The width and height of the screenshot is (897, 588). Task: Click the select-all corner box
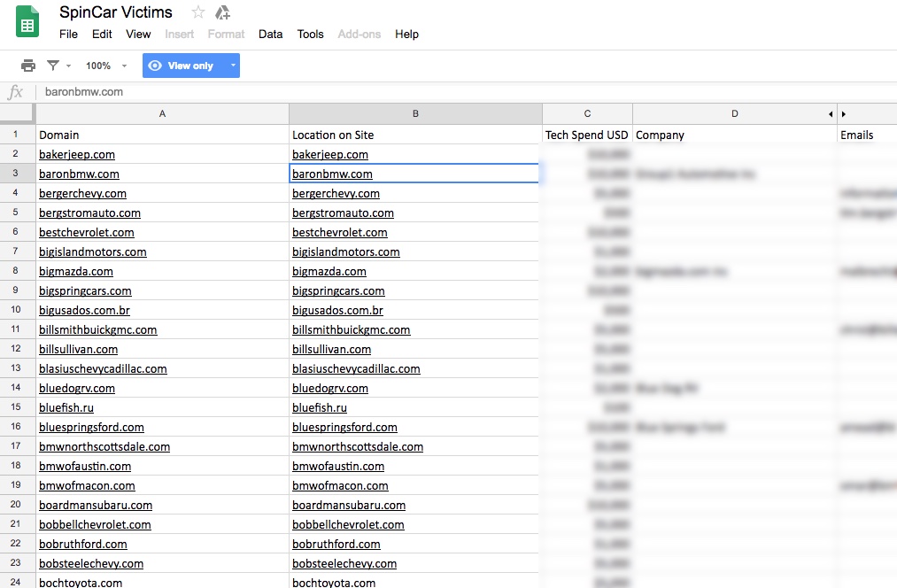coord(17,114)
